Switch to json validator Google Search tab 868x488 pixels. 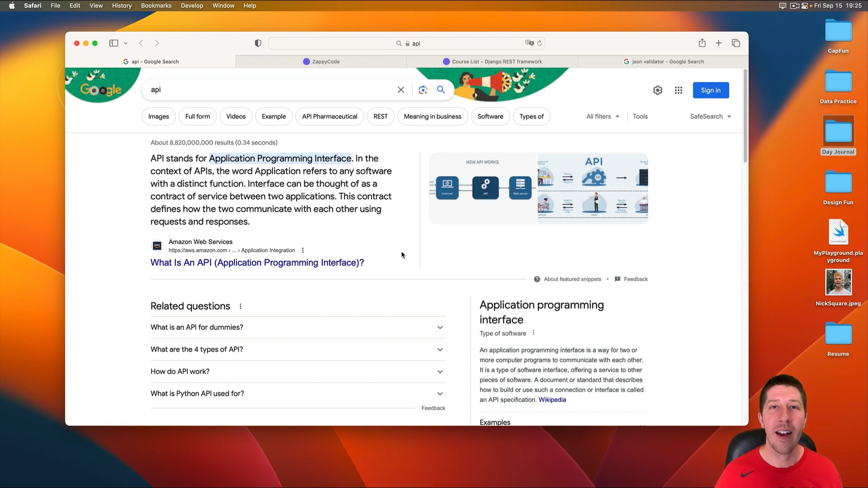click(x=663, y=61)
